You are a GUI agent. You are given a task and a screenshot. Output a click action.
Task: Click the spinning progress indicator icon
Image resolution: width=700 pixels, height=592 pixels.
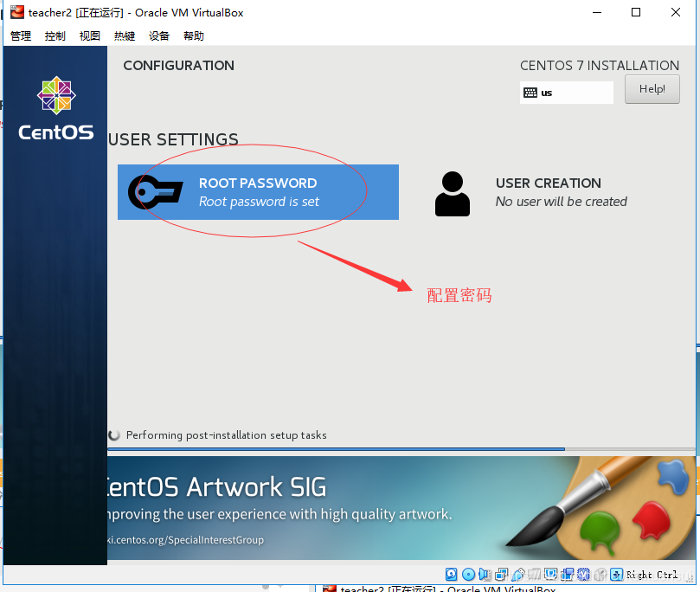114,434
